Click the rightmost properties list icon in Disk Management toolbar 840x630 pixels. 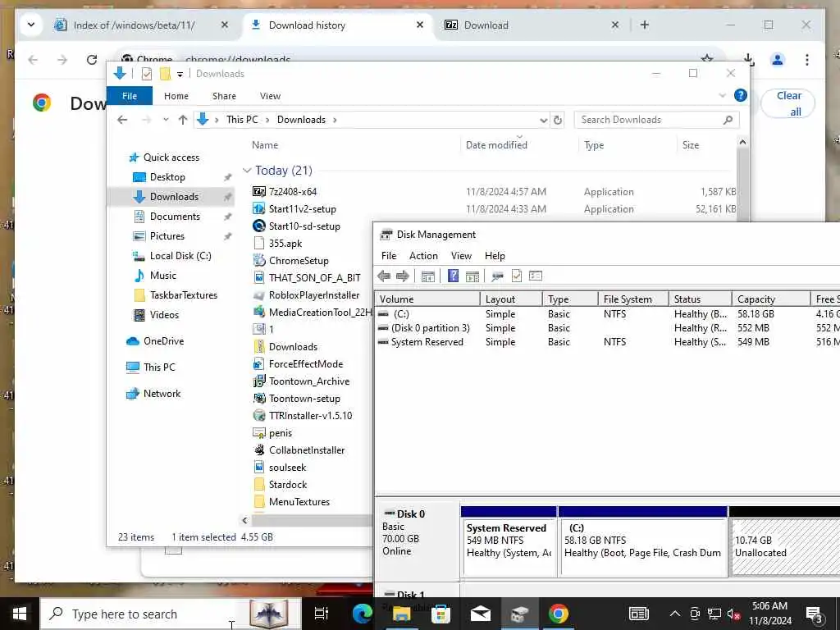536,276
